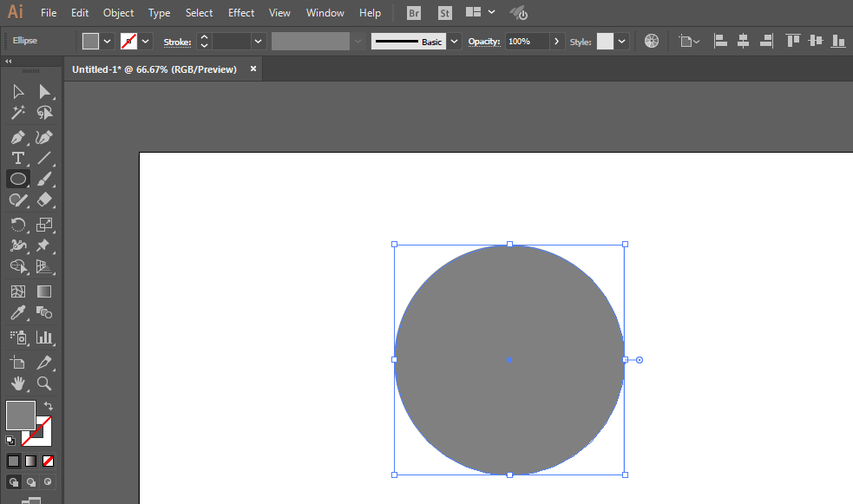Viewport: 853px width, 504px height.
Task: Open the Basic brush definition dropdown
Action: click(x=454, y=42)
